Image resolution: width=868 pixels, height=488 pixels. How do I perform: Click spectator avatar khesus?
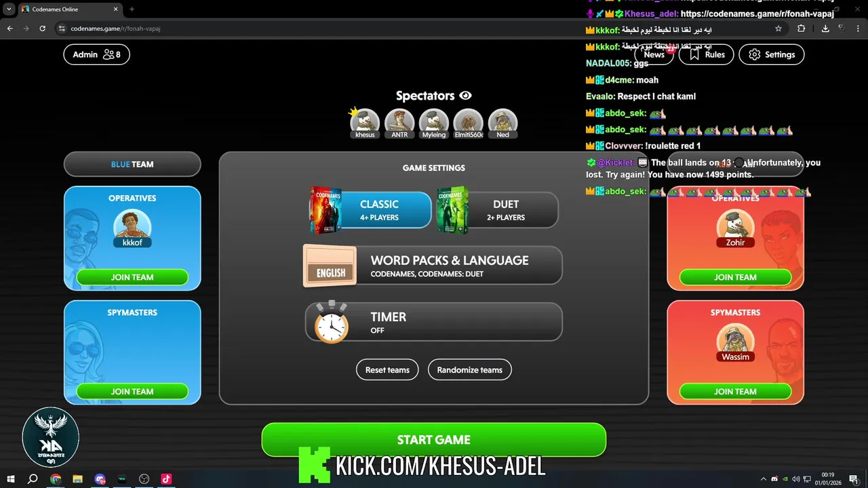pyautogui.click(x=365, y=123)
